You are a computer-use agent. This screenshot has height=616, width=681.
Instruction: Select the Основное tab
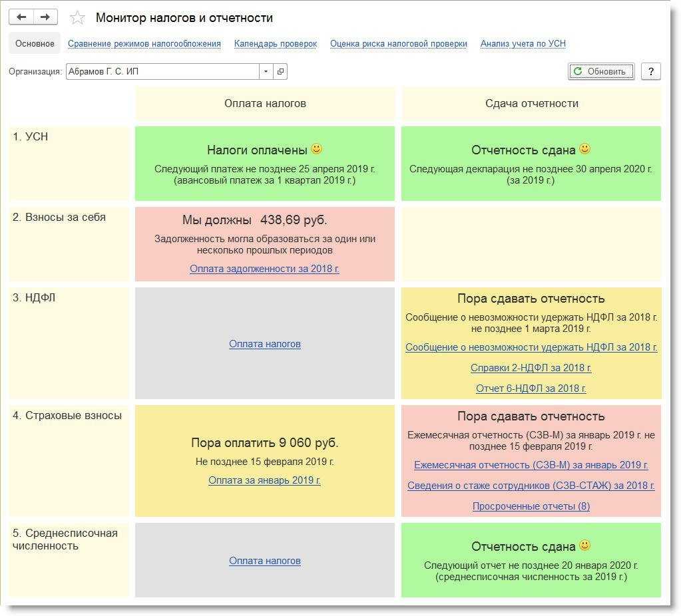35,43
